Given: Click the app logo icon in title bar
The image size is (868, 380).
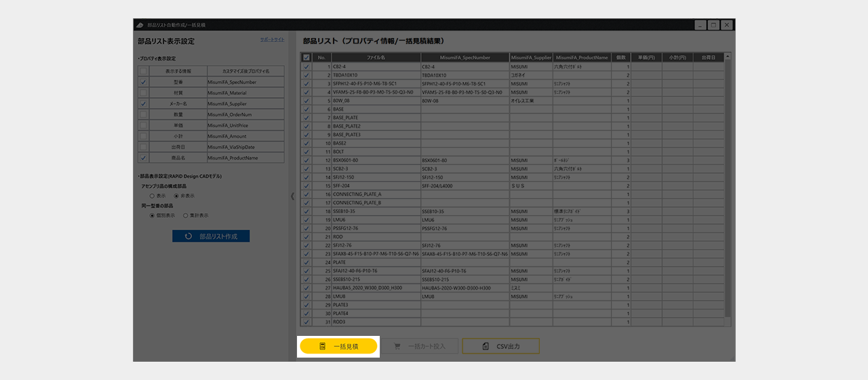Looking at the screenshot, I should (x=139, y=24).
